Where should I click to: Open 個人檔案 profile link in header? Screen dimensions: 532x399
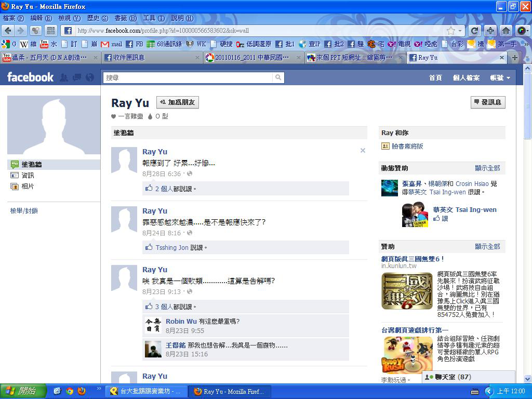pos(466,78)
